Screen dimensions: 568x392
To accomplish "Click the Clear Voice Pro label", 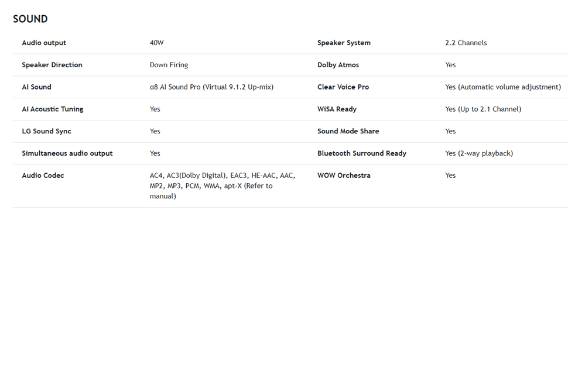I will click(343, 87).
